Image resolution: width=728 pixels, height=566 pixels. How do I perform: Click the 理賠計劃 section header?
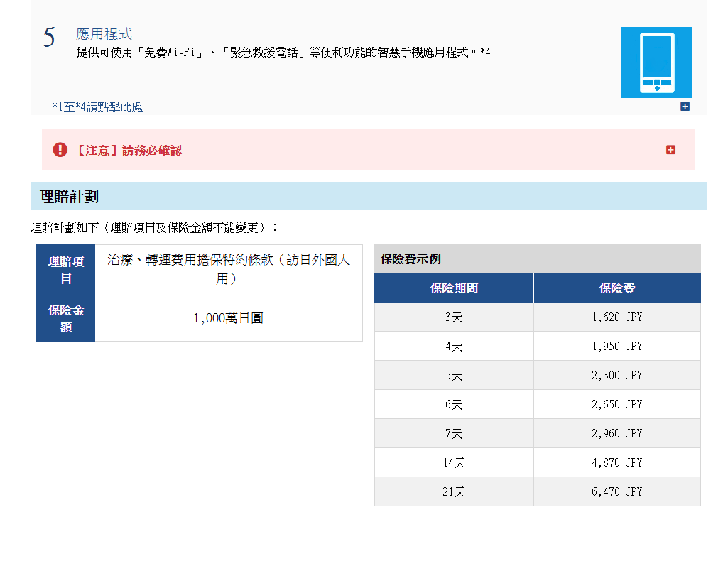pos(69,197)
